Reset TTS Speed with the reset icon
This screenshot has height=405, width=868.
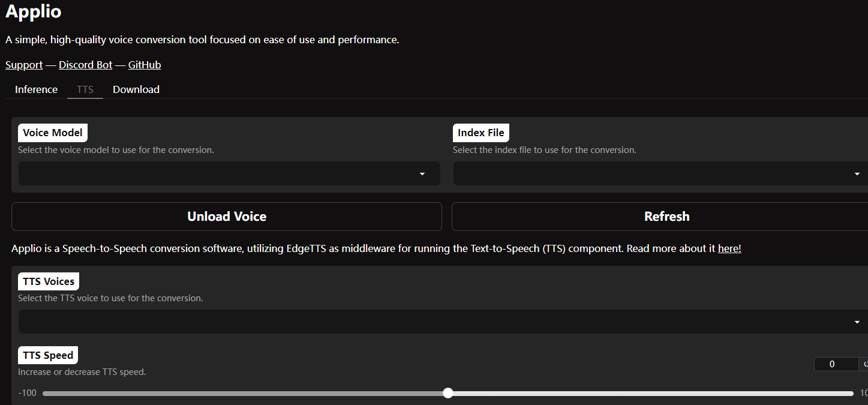tap(864, 364)
